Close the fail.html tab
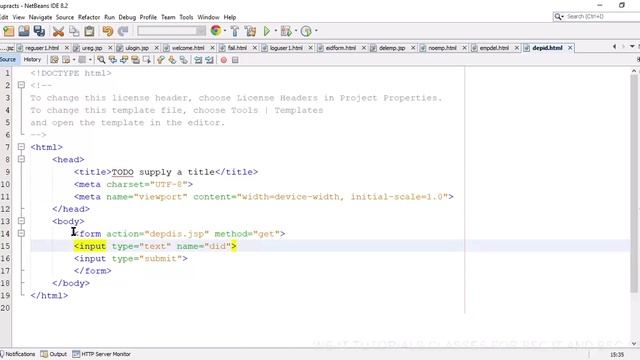The height and width of the screenshot is (360, 640). (x=255, y=48)
